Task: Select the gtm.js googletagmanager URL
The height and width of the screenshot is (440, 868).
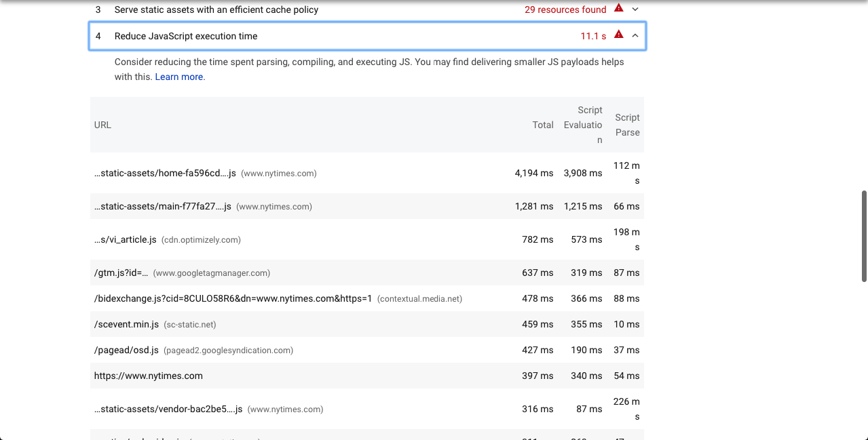Action: 121,273
